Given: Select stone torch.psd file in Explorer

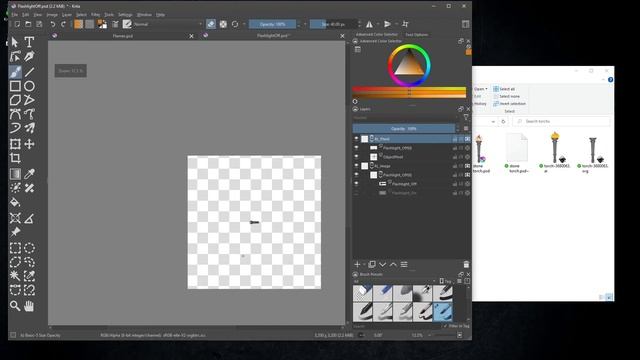Looking at the screenshot, I should (481, 154).
